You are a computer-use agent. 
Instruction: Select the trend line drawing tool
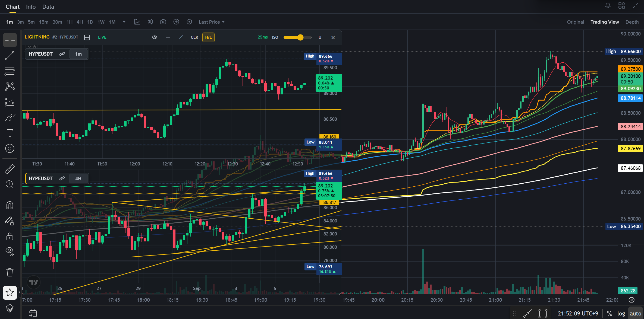tap(10, 56)
